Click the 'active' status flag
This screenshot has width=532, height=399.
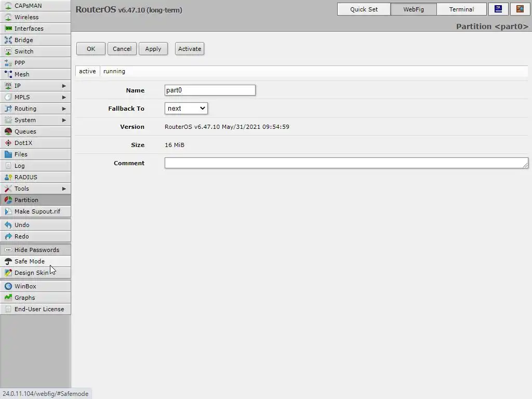point(87,71)
